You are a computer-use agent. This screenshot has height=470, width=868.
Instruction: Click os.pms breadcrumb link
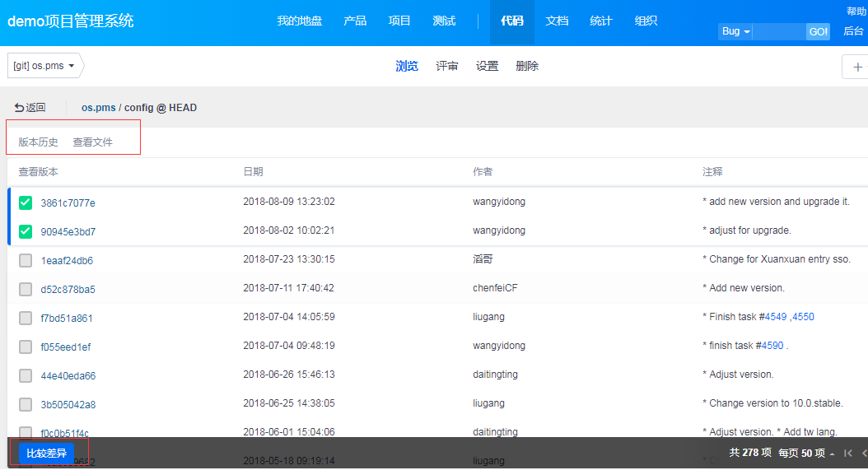pyautogui.click(x=99, y=107)
